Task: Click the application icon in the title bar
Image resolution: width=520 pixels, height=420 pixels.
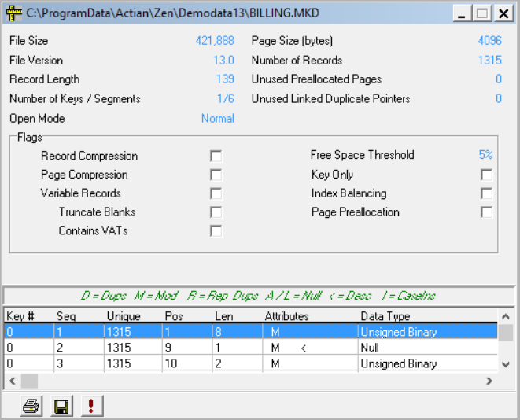Action: click(x=14, y=13)
